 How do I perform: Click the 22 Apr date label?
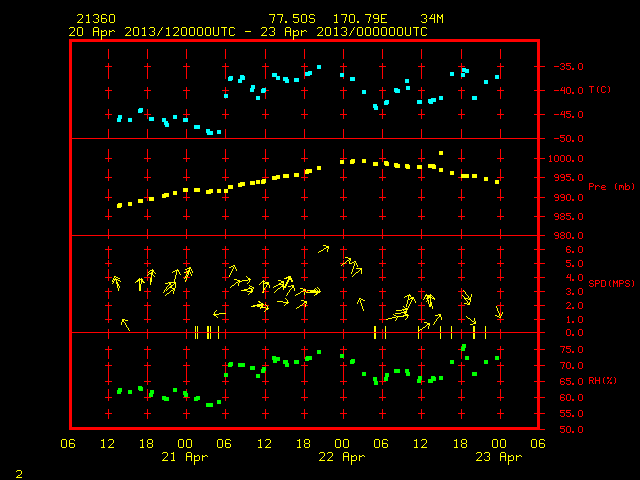tap(342, 457)
